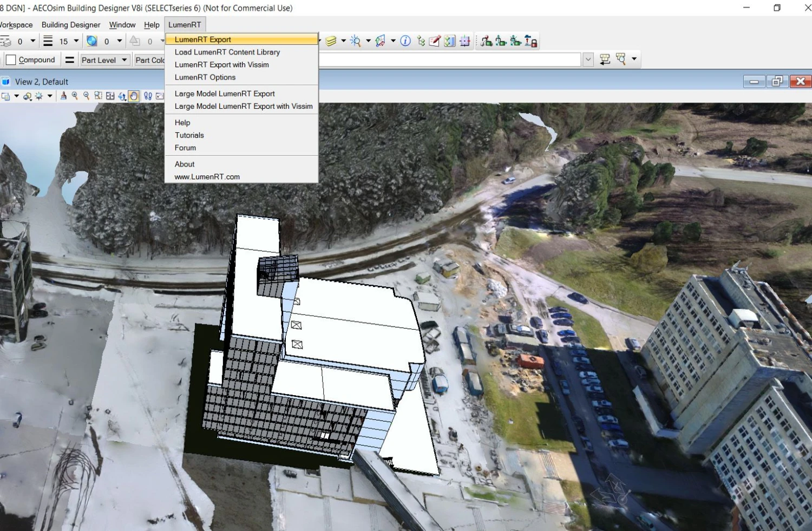The width and height of the screenshot is (812, 531).
Task: Select the Window Area tool
Action: click(98, 96)
